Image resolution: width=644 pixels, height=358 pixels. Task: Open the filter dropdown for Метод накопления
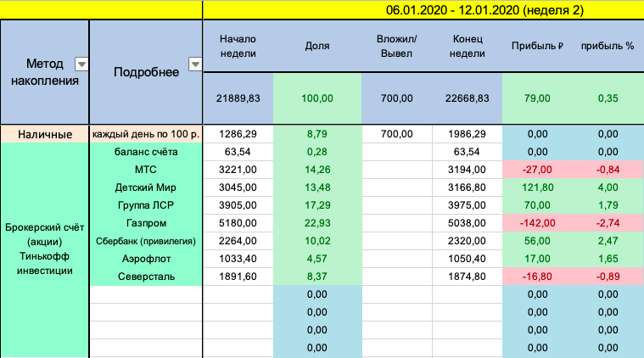pos(81,64)
